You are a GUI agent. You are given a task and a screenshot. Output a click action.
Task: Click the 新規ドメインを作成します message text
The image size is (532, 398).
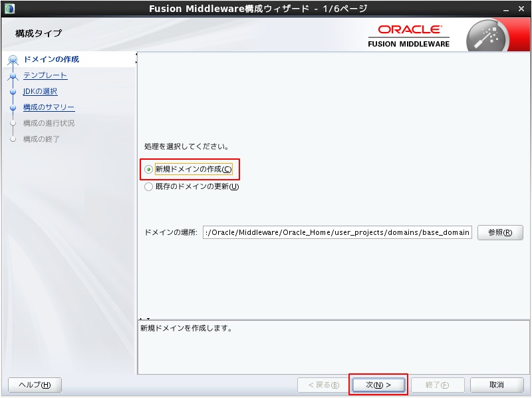tap(186, 328)
